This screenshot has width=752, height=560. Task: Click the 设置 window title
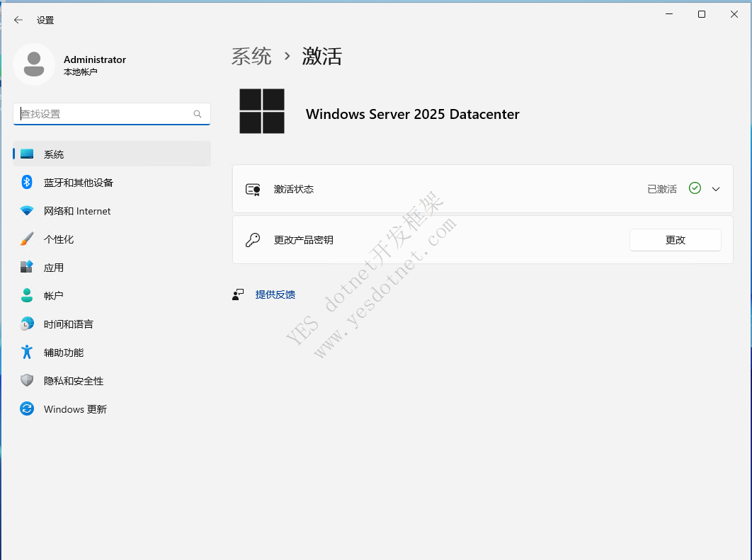coord(45,20)
